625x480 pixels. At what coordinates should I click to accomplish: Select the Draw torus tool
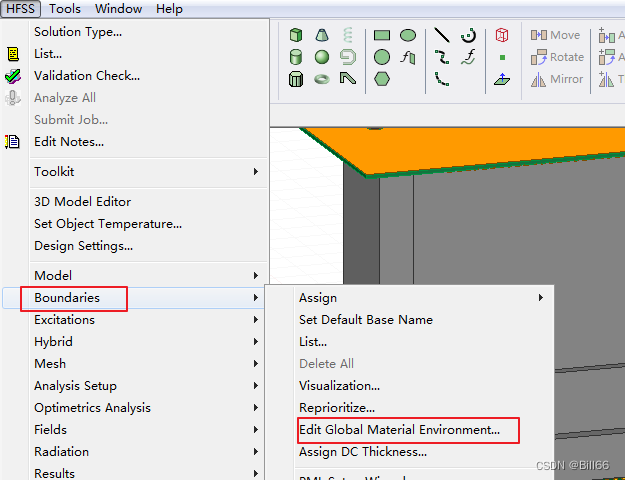point(322,79)
